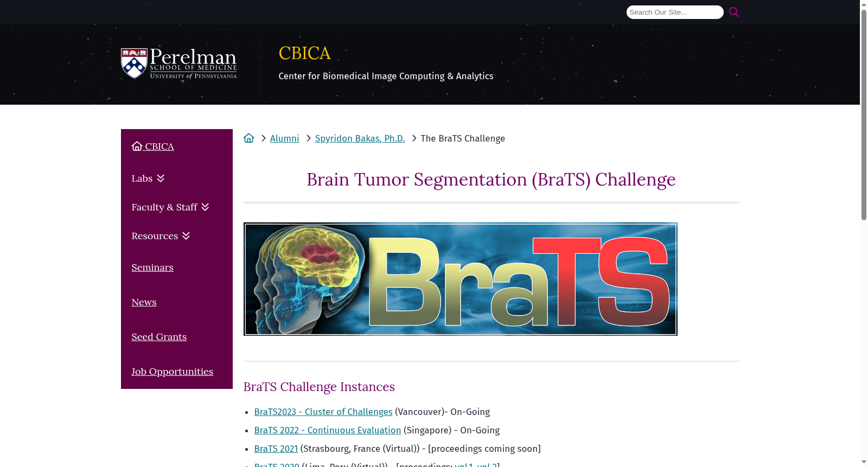Image resolution: width=868 pixels, height=467 pixels.
Task: Click the Brain Tumor Segmentation Challenge heading
Action: [x=492, y=180]
